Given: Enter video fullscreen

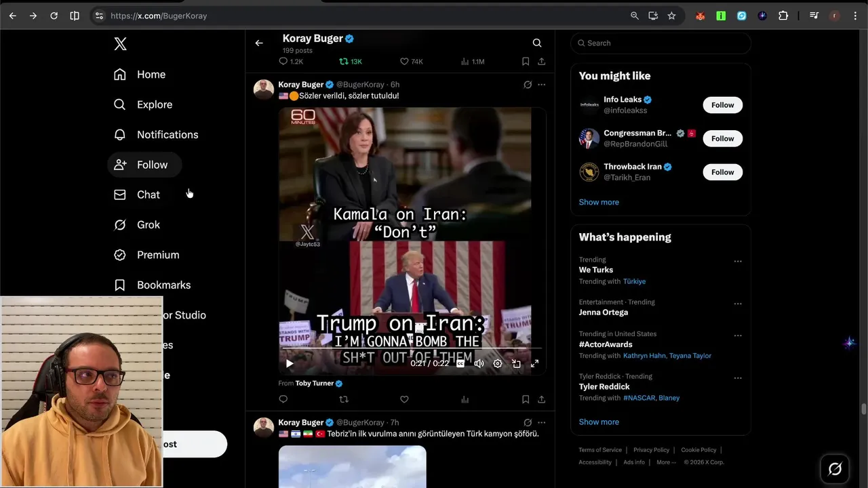Looking at the screenshot, I should pyautogui.click(x=534, y=364).
